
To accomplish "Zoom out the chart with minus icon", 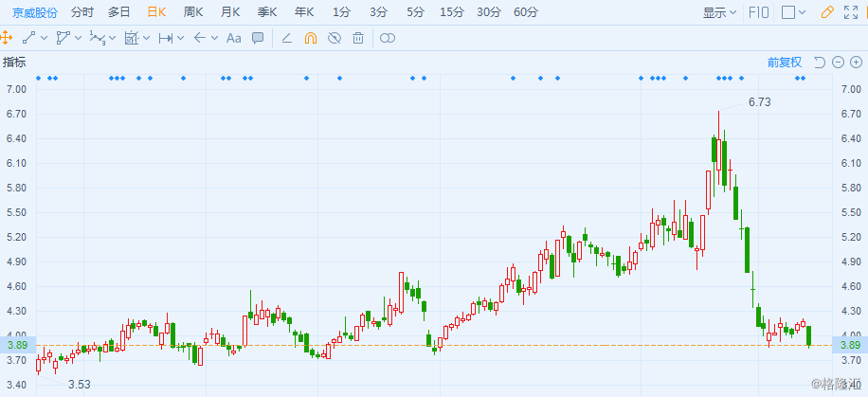I will point(838,63).
